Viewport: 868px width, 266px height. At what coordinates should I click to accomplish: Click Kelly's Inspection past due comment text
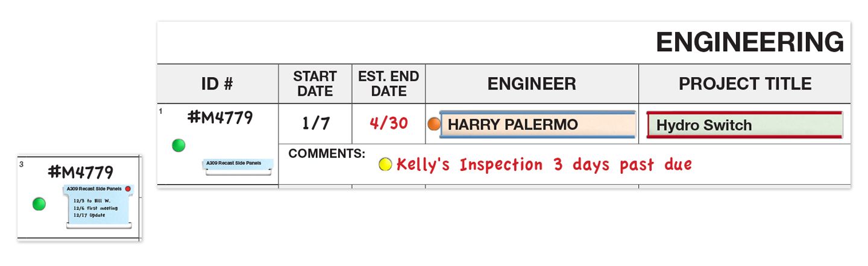tap(544, 164)
